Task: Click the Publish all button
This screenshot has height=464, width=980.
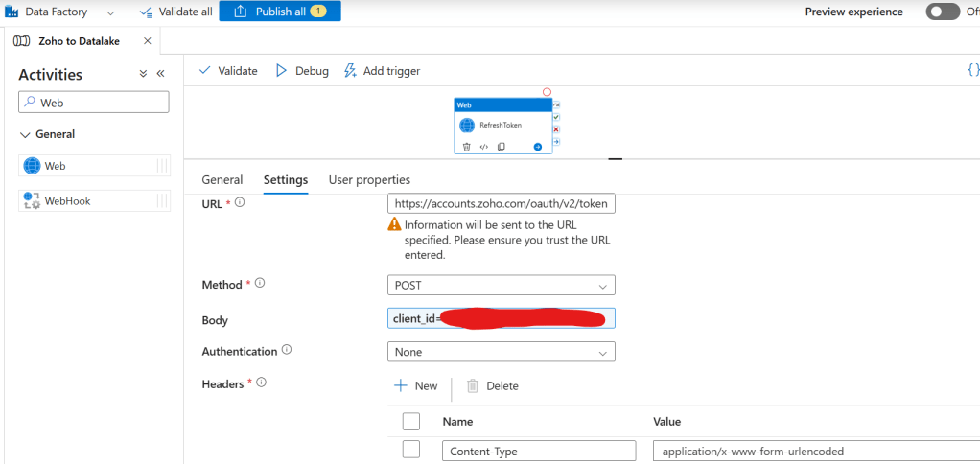Action: coord(279,12)
